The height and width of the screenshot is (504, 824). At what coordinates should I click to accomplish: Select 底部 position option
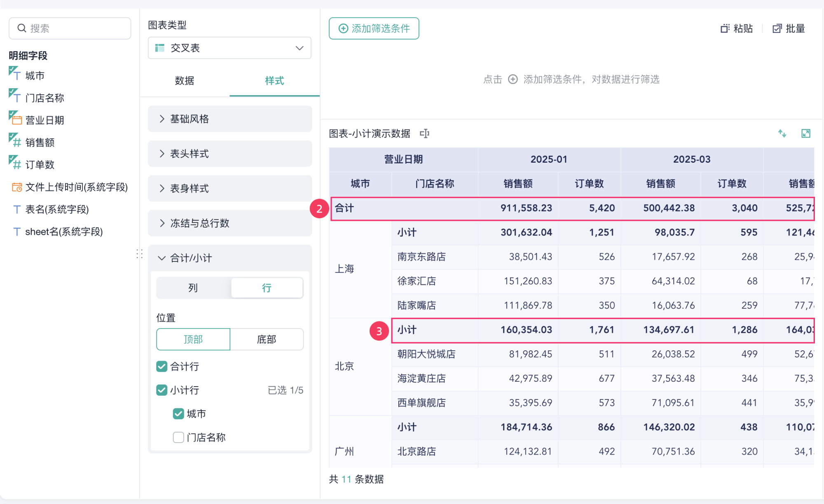[x=267, y=339]
